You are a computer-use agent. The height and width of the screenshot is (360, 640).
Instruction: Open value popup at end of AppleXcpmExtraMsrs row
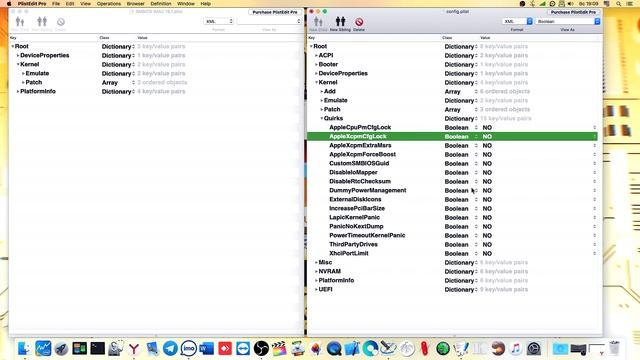pos(594,145)
